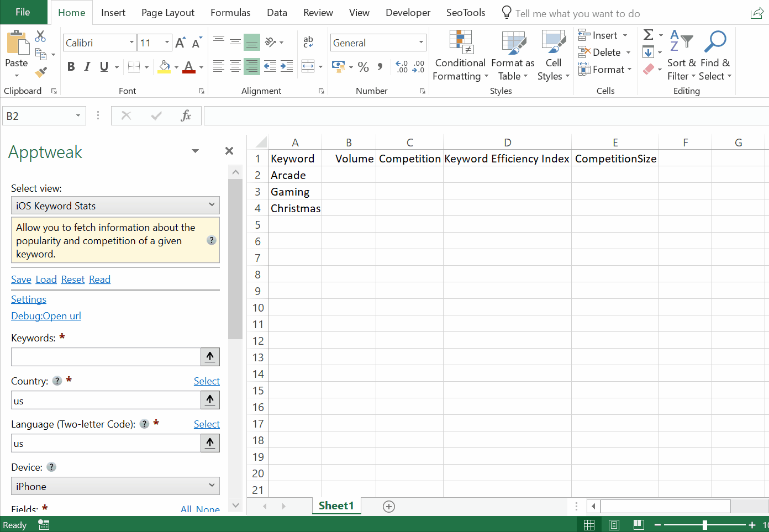The image size is (769, 532).
Task: Open Cell Styles gallery
Action: click(554, 55)
